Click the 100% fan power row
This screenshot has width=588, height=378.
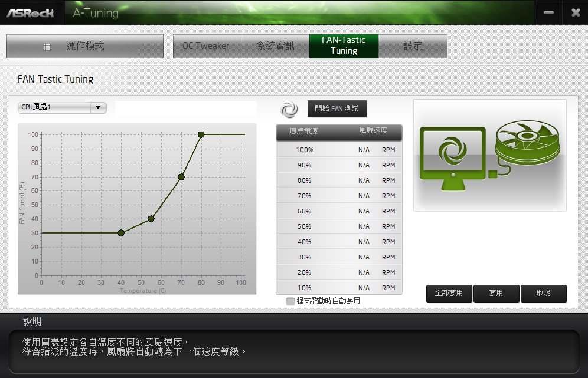click(339, 150)
